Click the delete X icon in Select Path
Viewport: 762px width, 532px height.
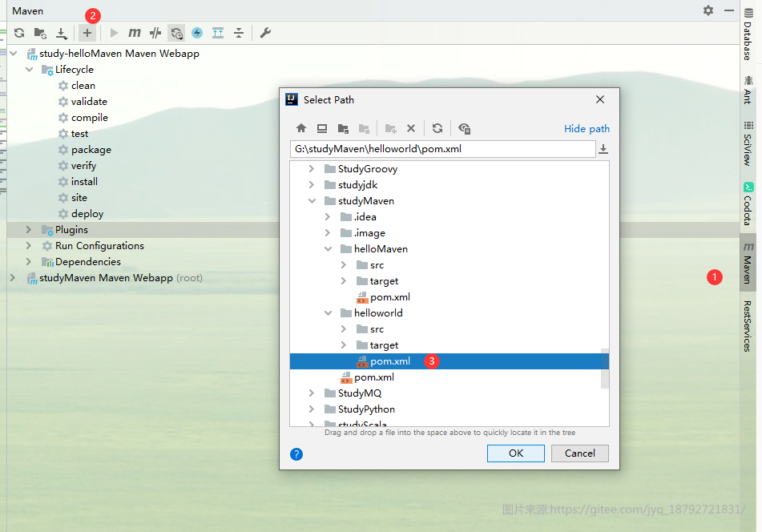[411, 128]
